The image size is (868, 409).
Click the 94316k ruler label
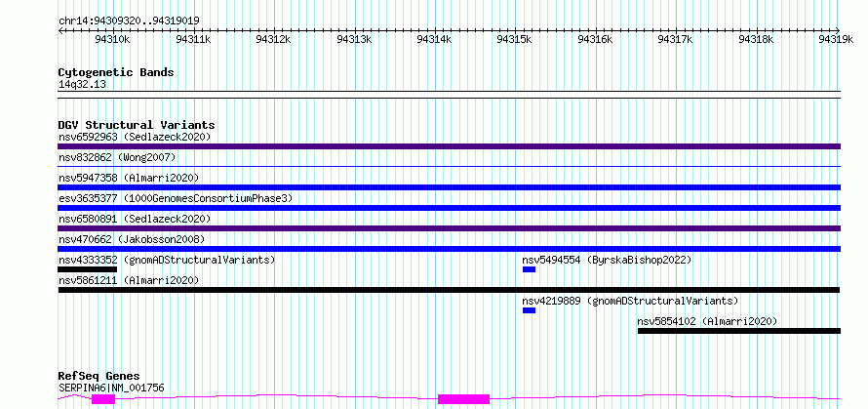point(595,39)
